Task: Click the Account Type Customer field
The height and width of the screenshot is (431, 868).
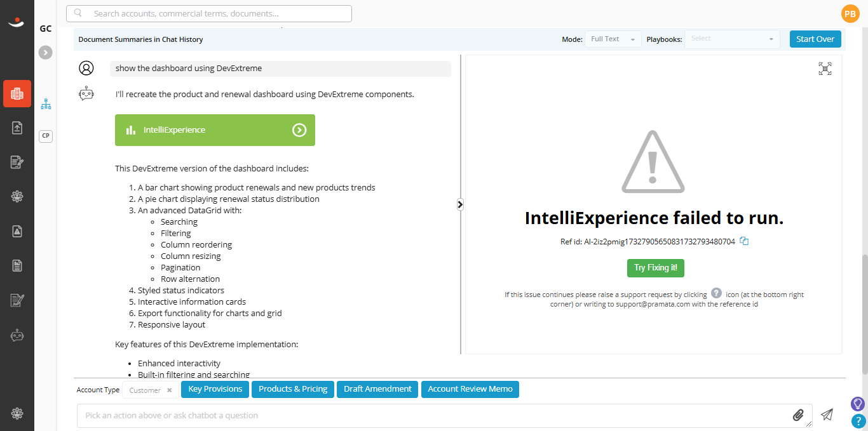Action: 150,390
